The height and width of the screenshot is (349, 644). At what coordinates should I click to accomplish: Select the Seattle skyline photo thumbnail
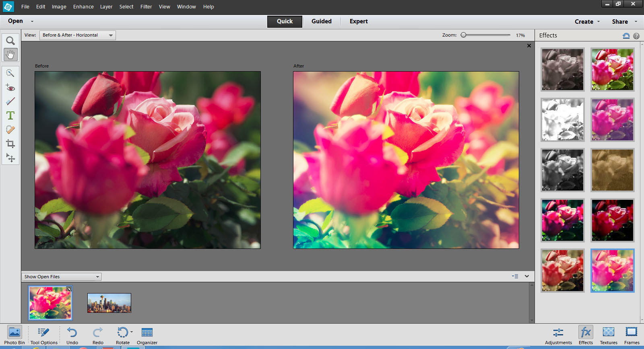point(109,303)
